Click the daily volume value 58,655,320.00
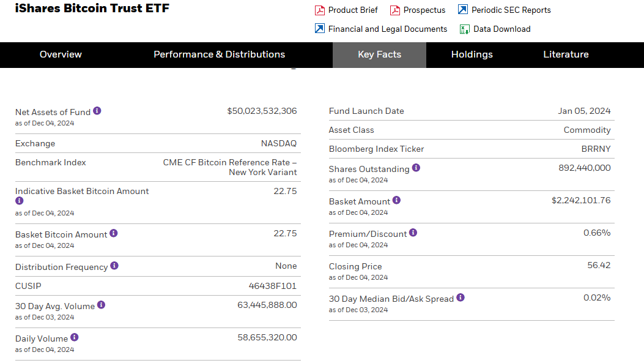This screenshot has width=644, height=363. [x=267, y=337]
